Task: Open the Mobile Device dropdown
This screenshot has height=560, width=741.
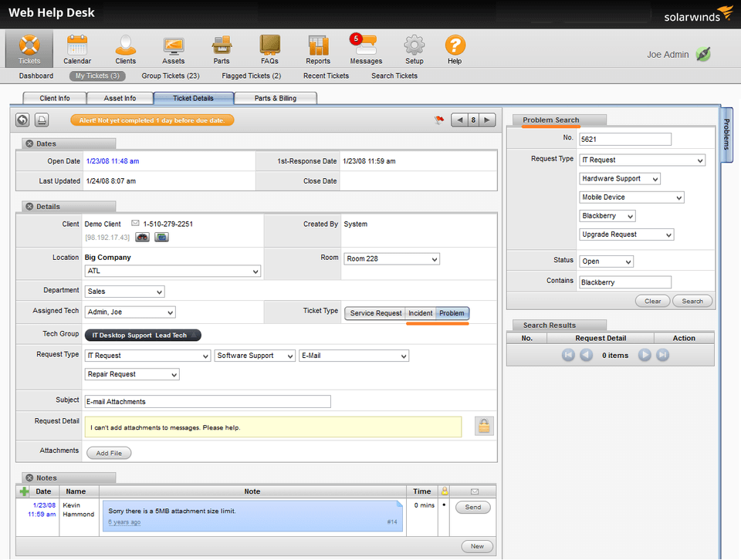Action: click(632, 197)
